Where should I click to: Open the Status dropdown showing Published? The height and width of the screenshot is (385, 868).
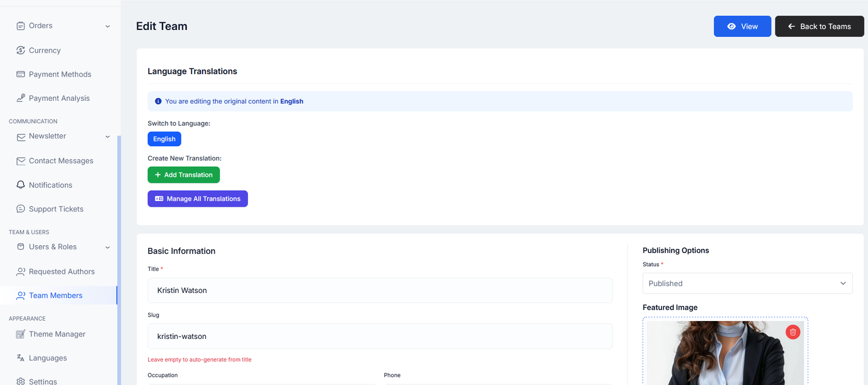pyautogui.click(x=747, y=284)
